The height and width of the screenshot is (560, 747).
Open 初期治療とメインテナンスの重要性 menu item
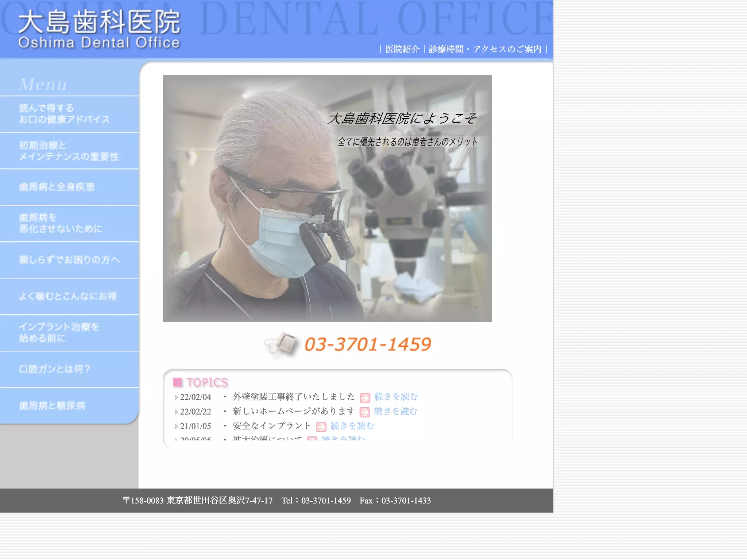69,151
